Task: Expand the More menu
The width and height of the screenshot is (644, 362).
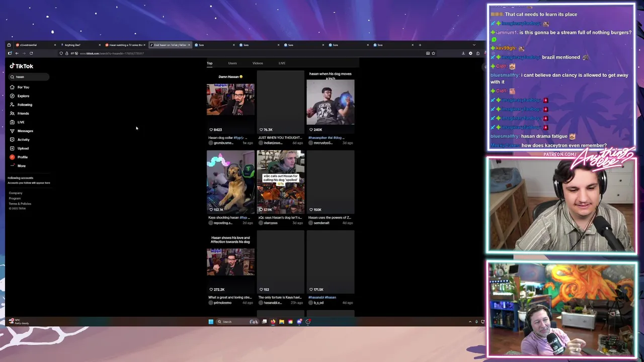Action: coord(18,166)
